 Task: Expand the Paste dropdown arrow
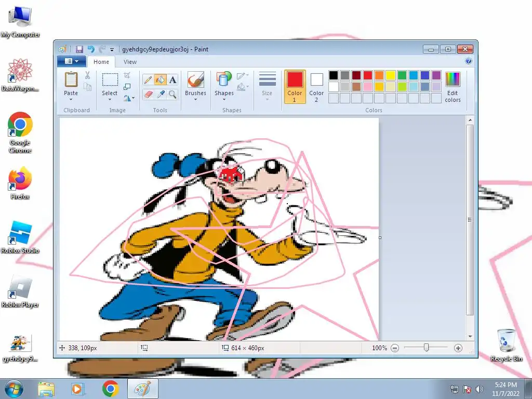click(71, 100)
